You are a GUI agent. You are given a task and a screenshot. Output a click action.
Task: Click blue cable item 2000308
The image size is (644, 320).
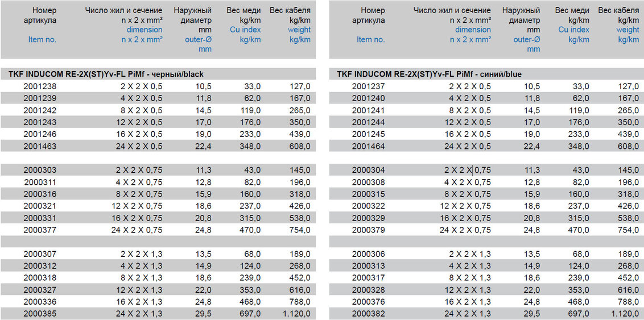tap(369, 182)
